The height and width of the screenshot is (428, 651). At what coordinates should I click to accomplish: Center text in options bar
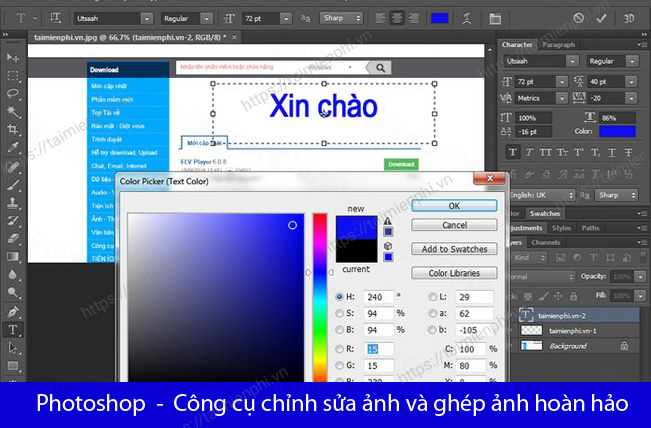(x=397, y=18)
